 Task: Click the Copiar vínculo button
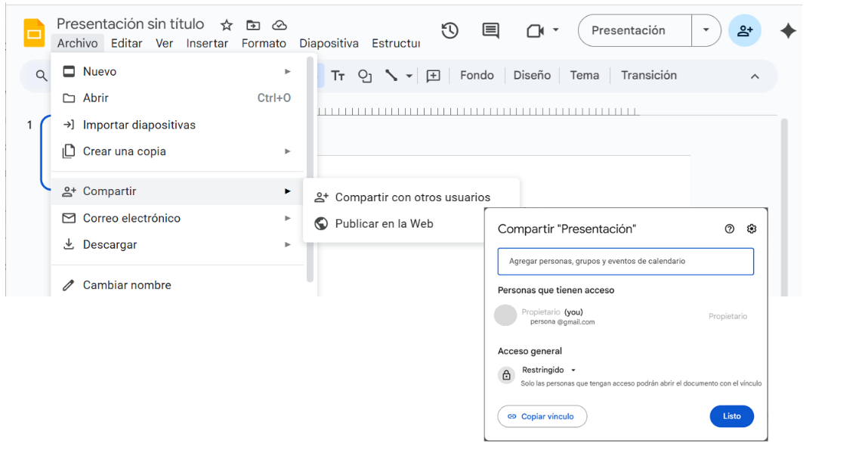(x=542, y=416)
